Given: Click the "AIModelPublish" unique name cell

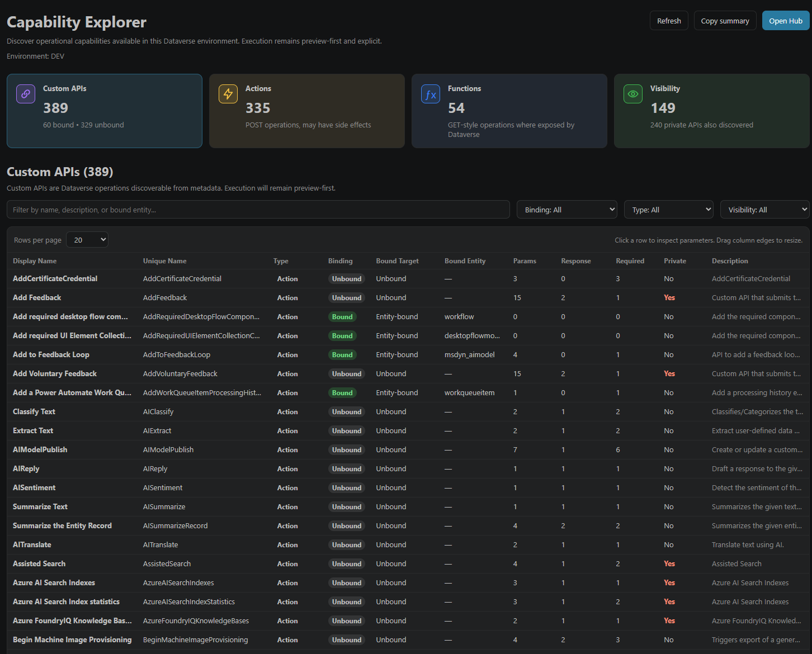Looking at the screenshot, I should (x=168, y=450).
